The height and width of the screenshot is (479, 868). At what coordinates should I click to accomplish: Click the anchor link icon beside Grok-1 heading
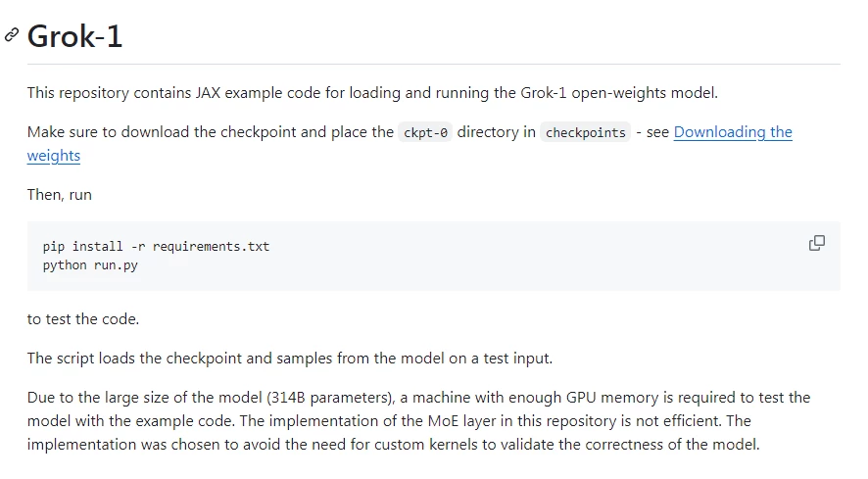12,35
